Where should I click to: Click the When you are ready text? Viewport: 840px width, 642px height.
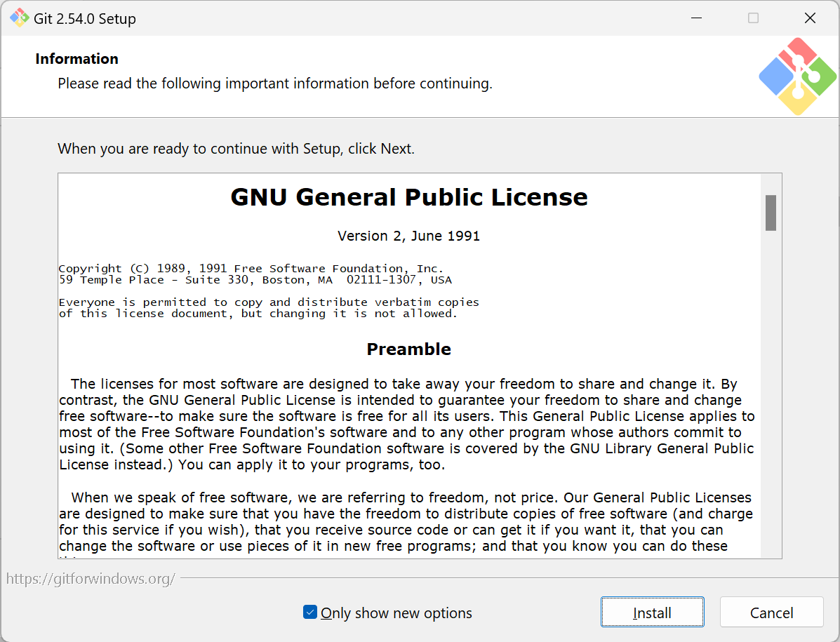tap(236, 149)
